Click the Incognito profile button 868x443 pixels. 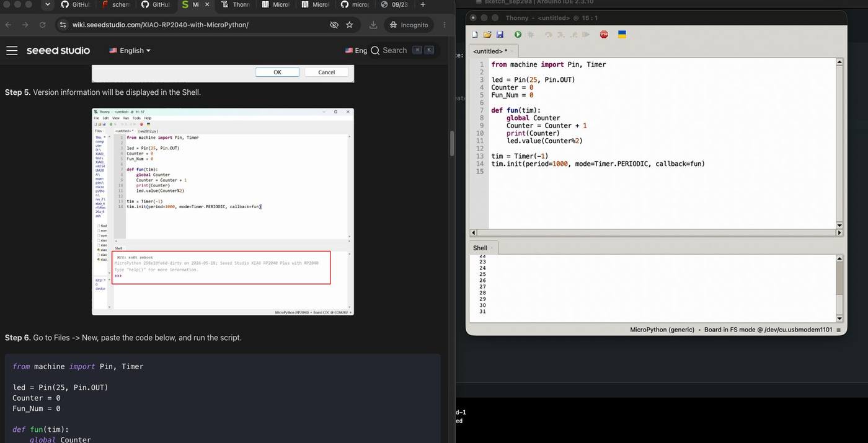(x=409, y=25)
